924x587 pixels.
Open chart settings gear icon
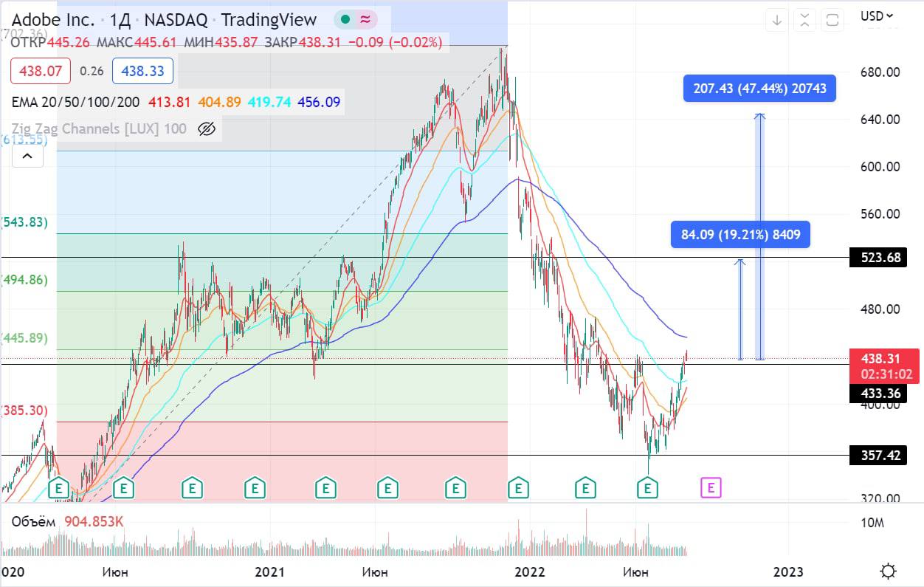click(888, 571)
